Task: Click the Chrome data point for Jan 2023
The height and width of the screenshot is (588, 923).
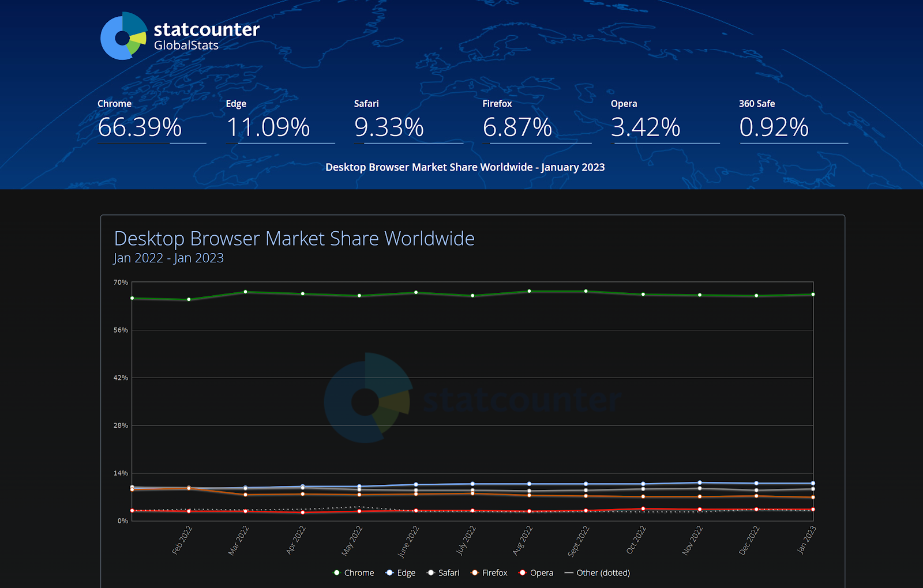Action: click(x=813, y=295)
